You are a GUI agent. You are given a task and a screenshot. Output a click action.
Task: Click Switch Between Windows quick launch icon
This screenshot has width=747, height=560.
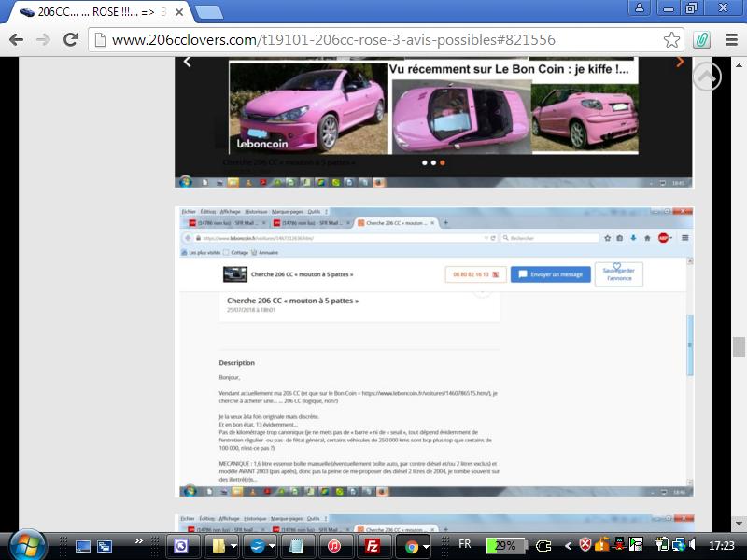click(105, 546)
